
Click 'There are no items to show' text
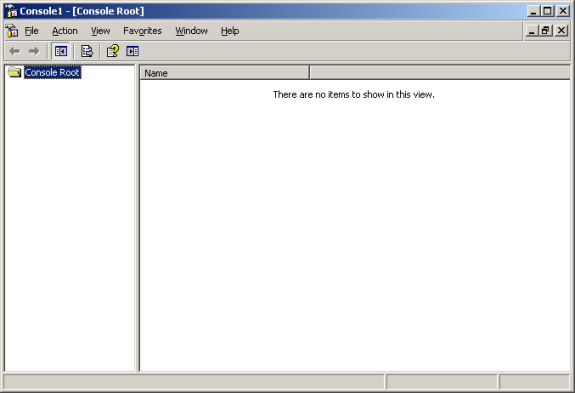[354, 95]
